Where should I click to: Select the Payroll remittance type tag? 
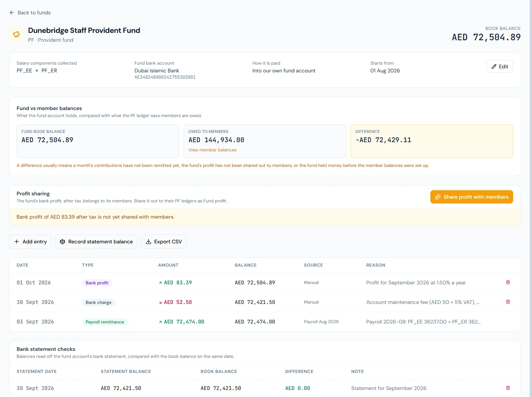point(105,322)
